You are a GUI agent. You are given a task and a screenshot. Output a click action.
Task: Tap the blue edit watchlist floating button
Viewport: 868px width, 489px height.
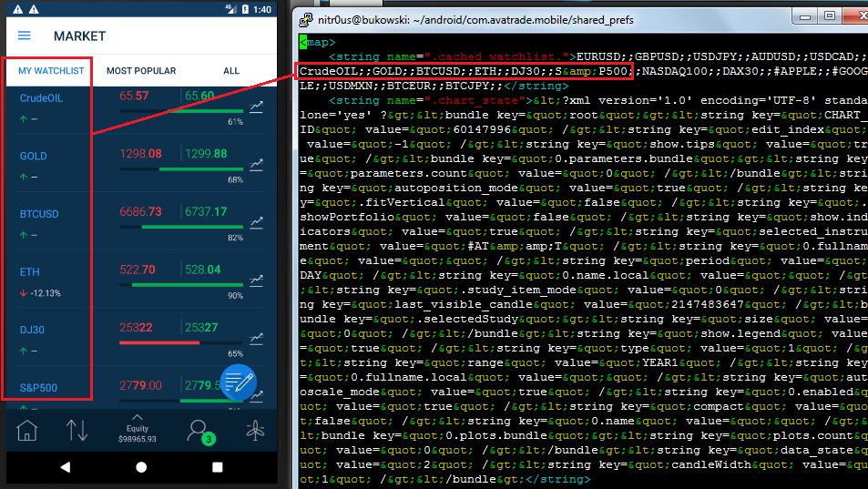[x=239, y=382]
